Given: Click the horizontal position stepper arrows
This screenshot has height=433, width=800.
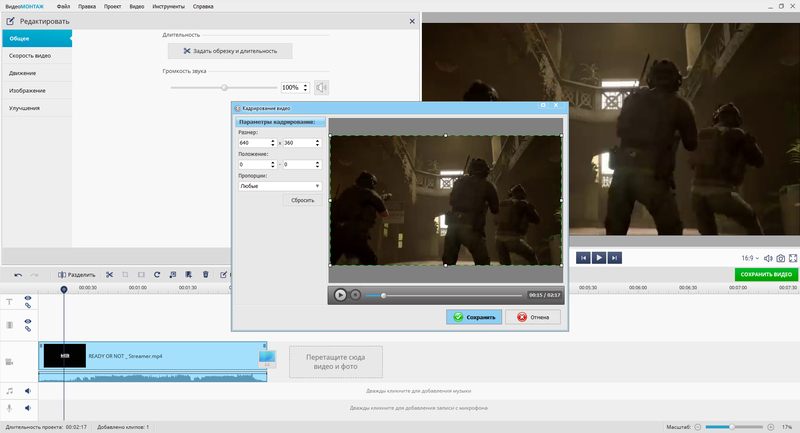Looking at the screenshot, I should click(272, 164).
